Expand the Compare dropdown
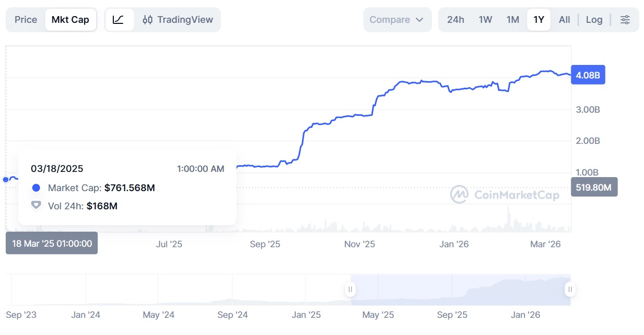The width and height of the screenshot is (644, 335). point(397,20)
